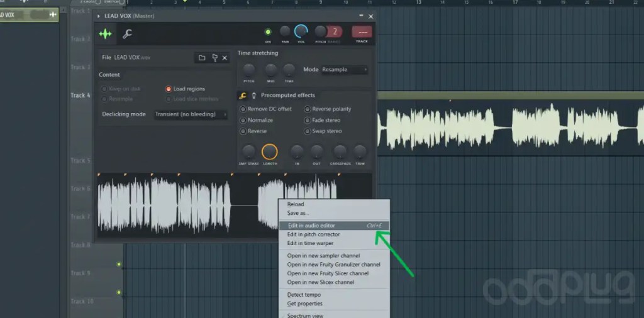644x318 pixels.
Task: Remove the loaded LEAD VOX.wav file
Action: coord(225,58)
